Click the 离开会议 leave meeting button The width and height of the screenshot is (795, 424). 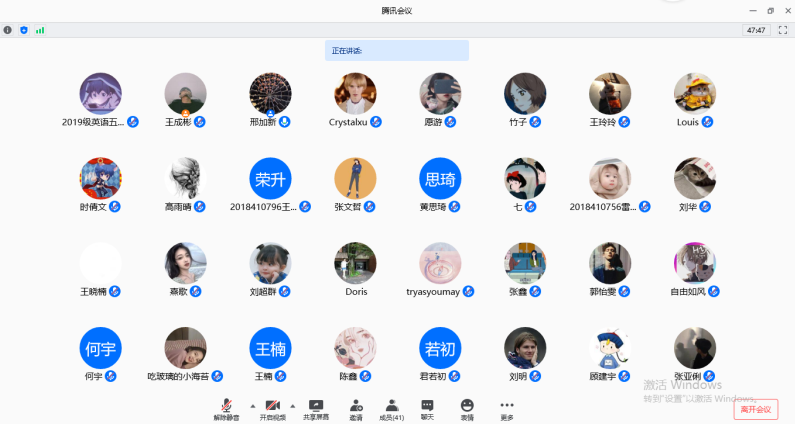coord(755,409)
